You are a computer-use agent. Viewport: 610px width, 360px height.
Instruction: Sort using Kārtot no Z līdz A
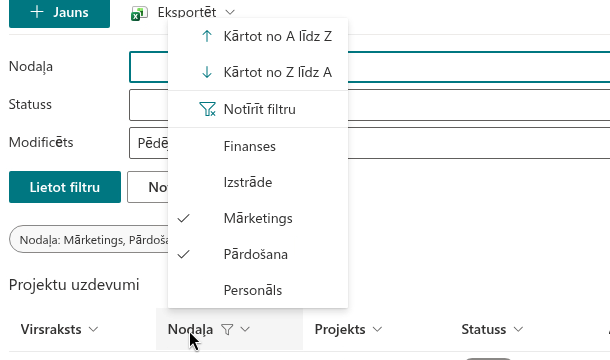pyautogui.click(x=258, y=72)
